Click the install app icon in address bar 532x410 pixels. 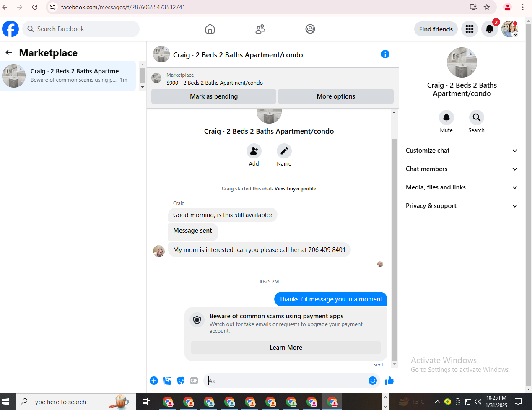(x=473, y=7)
